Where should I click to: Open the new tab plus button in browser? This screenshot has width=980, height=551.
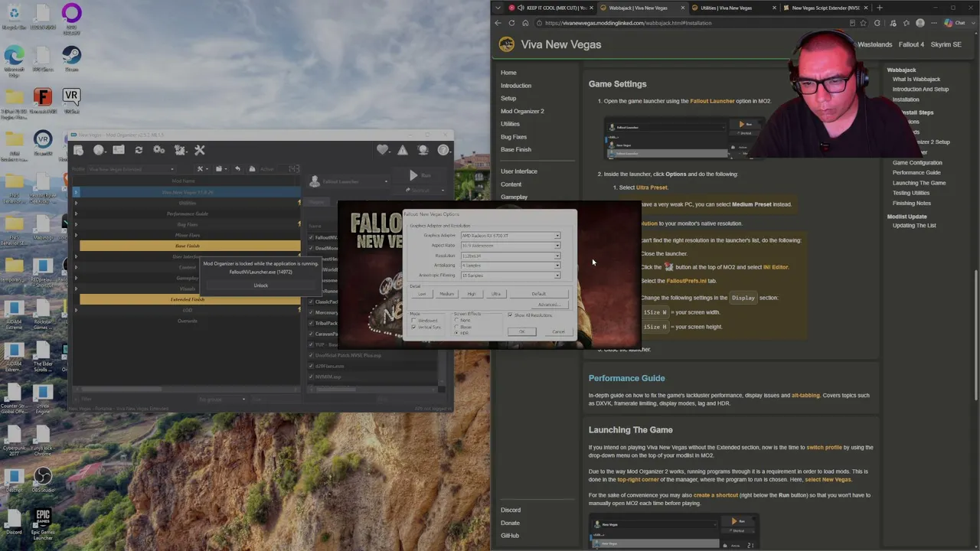tap(879, 8)
